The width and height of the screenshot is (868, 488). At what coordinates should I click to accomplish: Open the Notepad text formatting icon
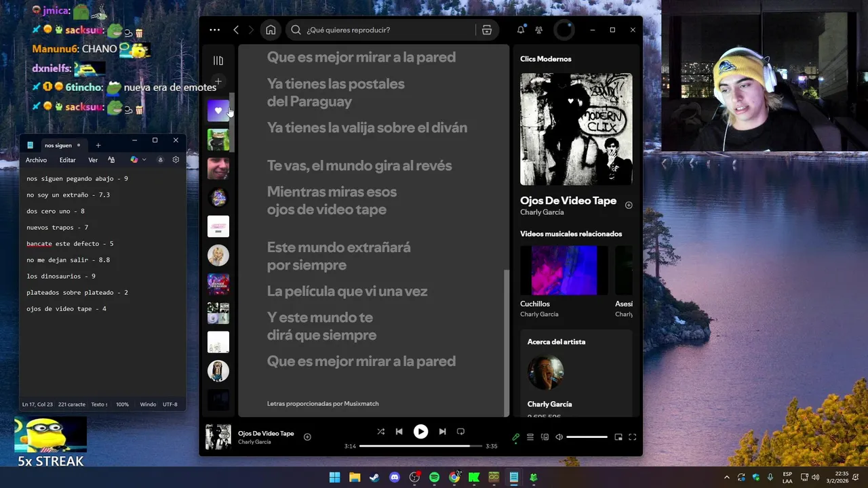pyautogui.click(x=111, y=160)
